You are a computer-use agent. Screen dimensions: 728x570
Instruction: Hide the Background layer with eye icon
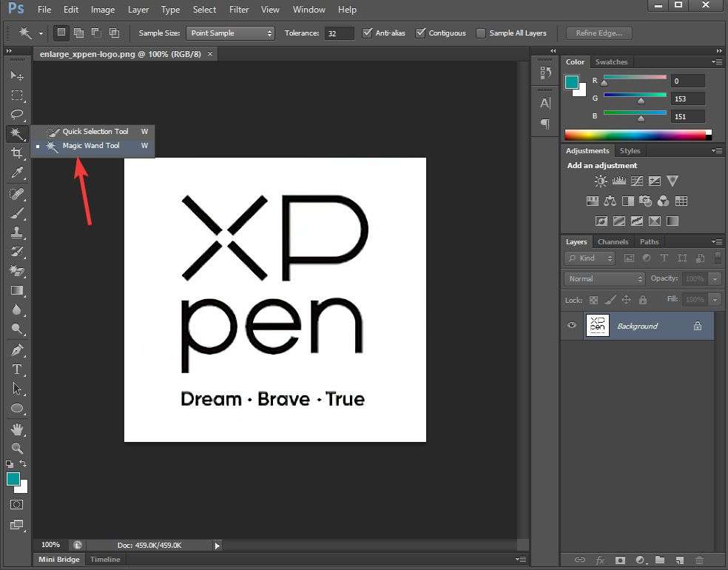[571, 326]
